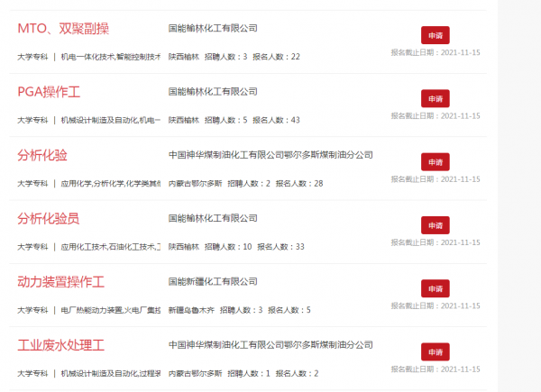Apply (申请) for PGA操作工 position

pos(436,98)
